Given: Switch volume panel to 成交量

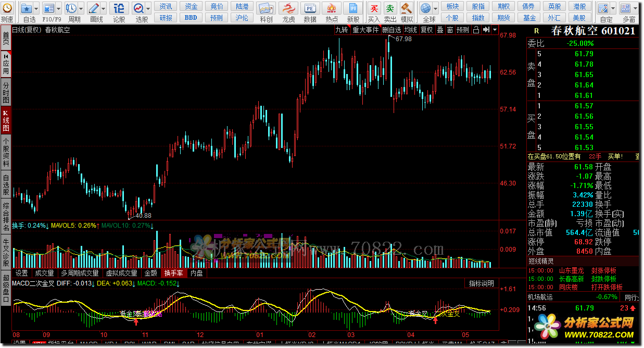Looking at the screenshot, I should pyautogui.click(x=44, y=273).
